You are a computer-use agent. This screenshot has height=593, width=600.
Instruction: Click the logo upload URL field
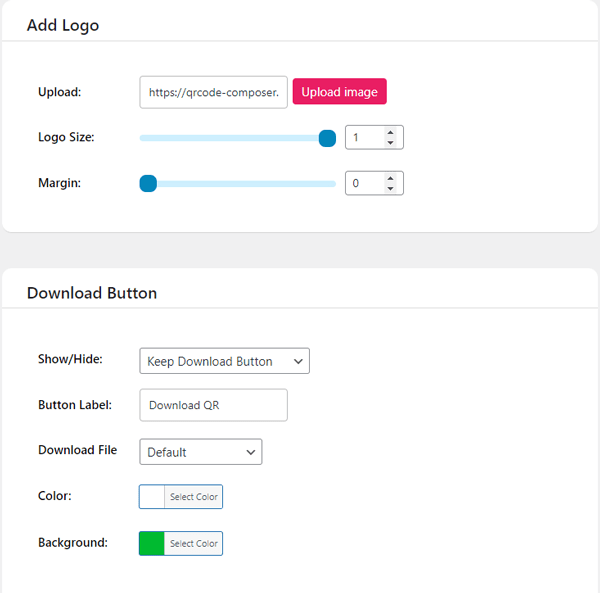(x=213, y=92)
